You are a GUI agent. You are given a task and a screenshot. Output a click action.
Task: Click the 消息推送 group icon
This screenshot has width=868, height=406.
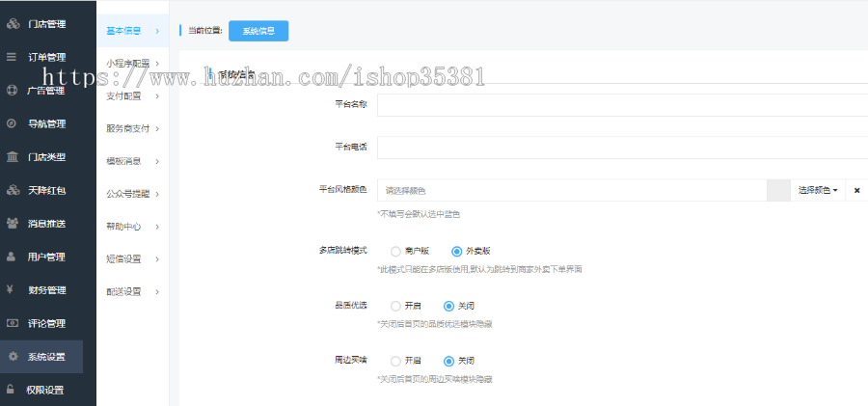[13, 223]
